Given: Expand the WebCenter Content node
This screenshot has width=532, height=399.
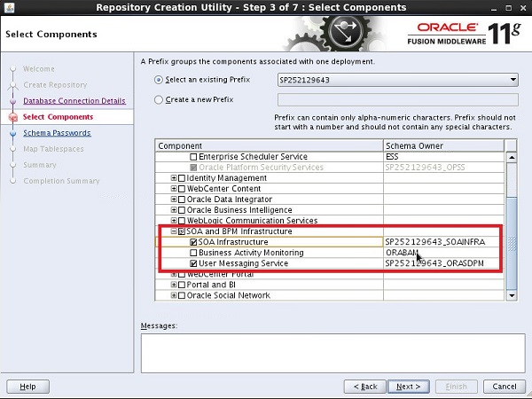Looking at the screenshot, I should (x=174, y=189).
